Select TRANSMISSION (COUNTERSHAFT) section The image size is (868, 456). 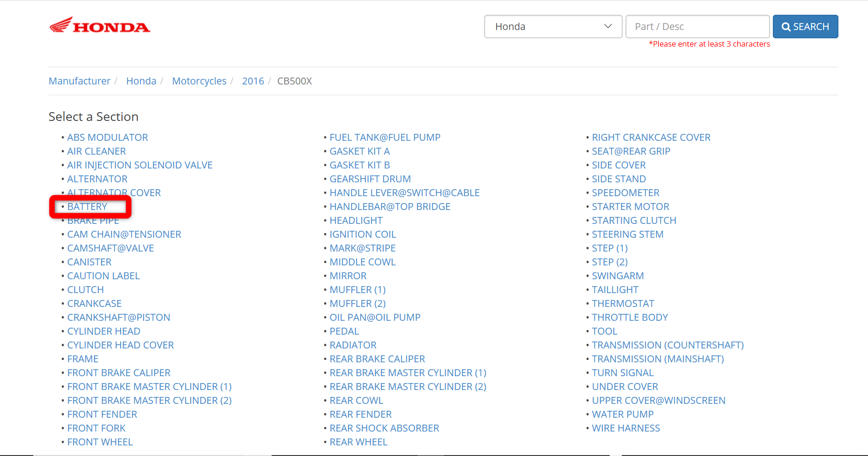click(x=668, y=345)
